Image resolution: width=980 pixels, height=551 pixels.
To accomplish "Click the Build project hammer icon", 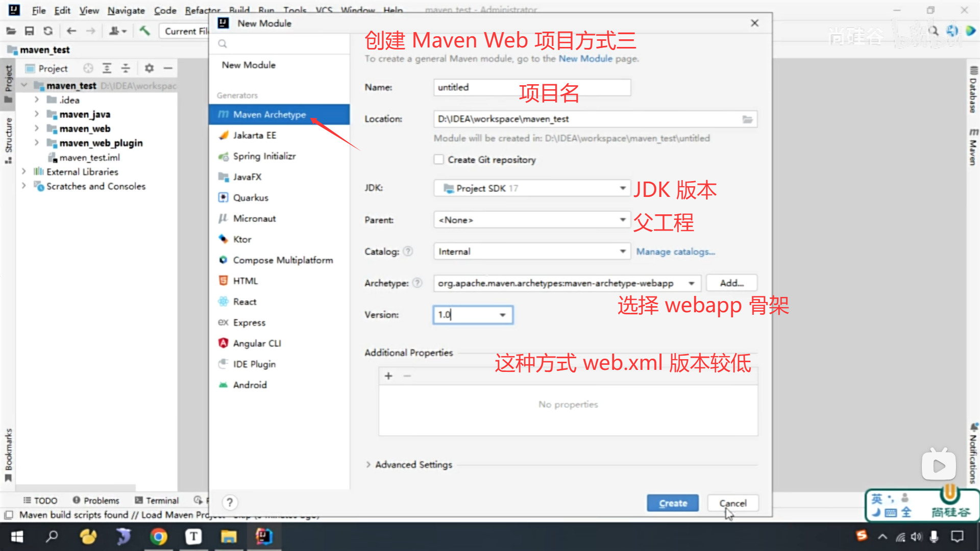I will [x=144, y=31].
